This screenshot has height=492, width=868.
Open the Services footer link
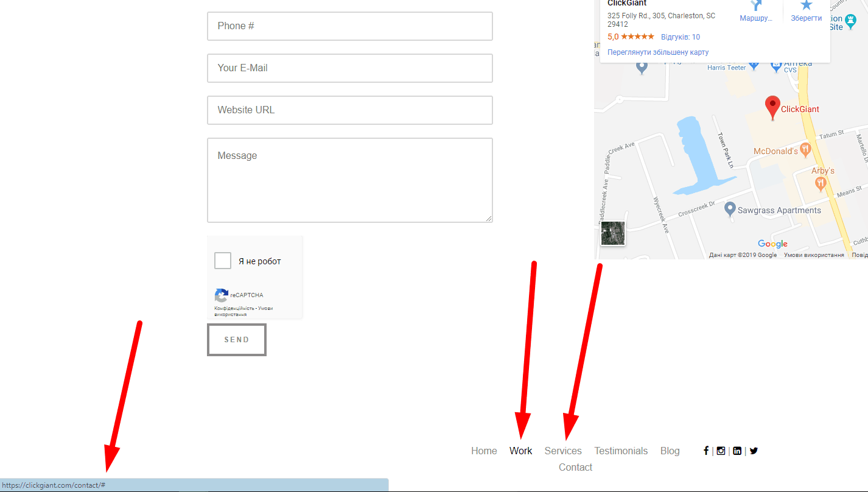563,451
